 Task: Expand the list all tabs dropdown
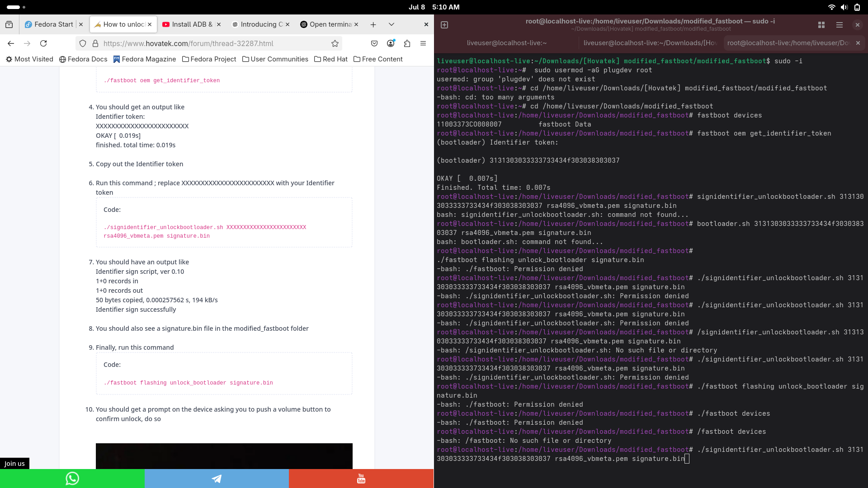click(392, 24)
